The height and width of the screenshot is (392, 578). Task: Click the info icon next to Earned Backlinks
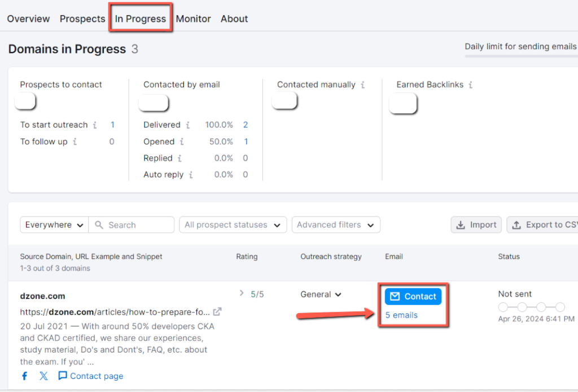[x=471, y=85]
